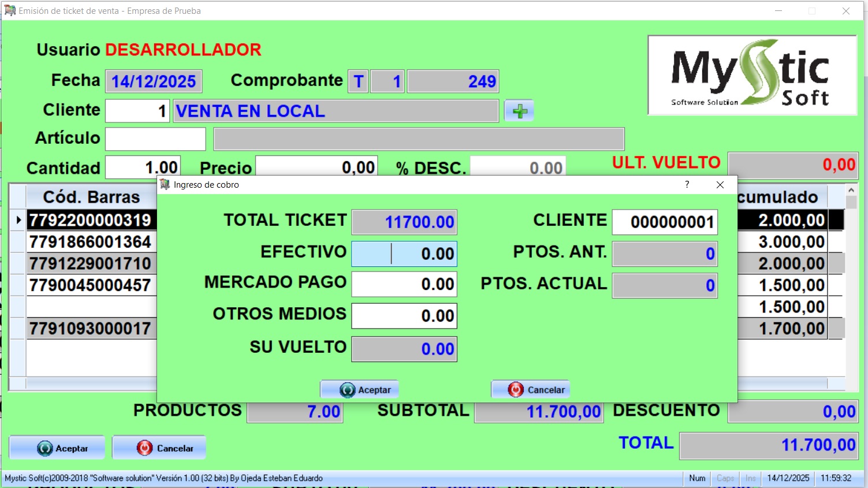This screenshot has width=868, height=488.
Task: Click Aceptar in Ingreso de cobro dialog
Action: tap(359, 390)
